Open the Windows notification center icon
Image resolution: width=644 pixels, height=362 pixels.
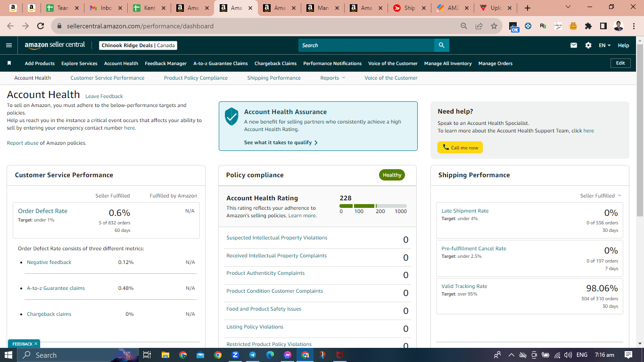[x=628, y=355]
